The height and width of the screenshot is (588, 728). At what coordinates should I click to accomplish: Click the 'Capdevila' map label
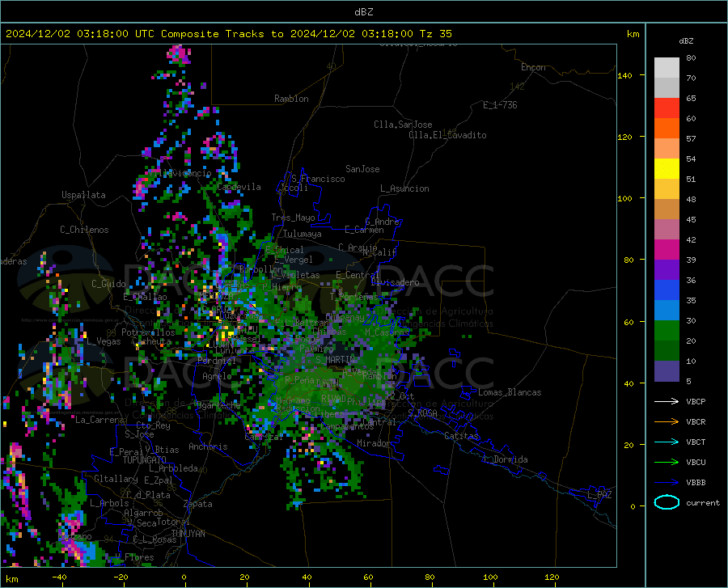coord(239,187)
